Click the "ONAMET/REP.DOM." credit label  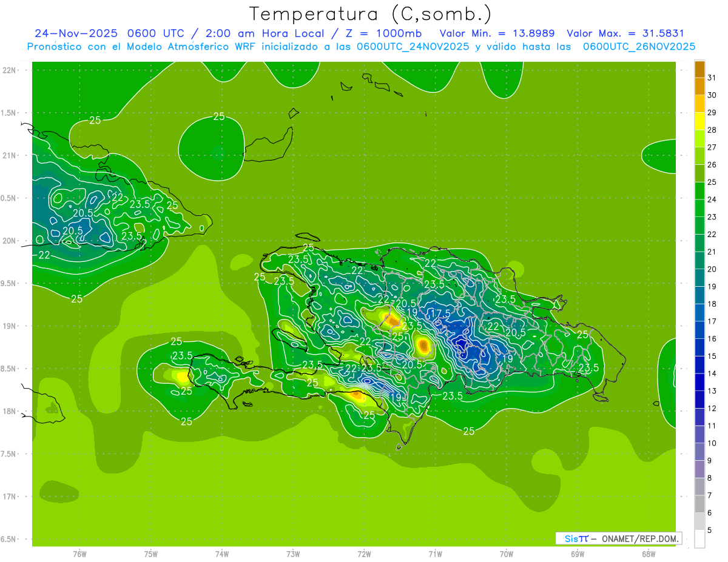click(641, 538)
